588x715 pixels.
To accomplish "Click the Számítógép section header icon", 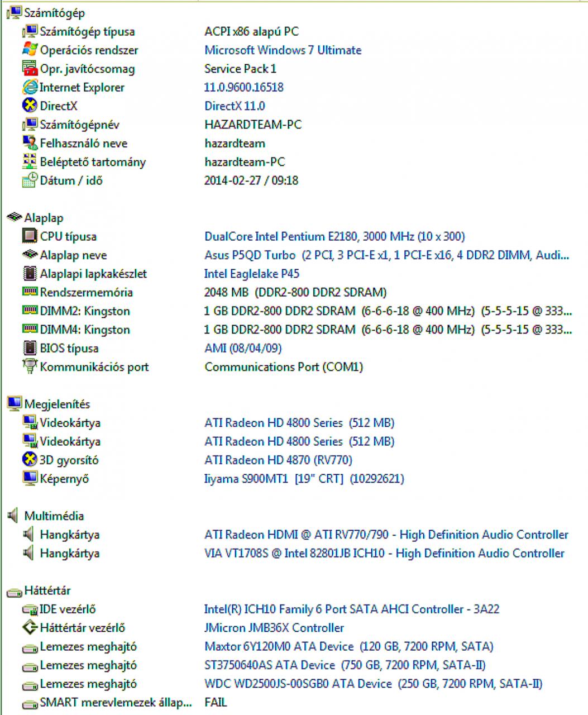I will [14, 13].
